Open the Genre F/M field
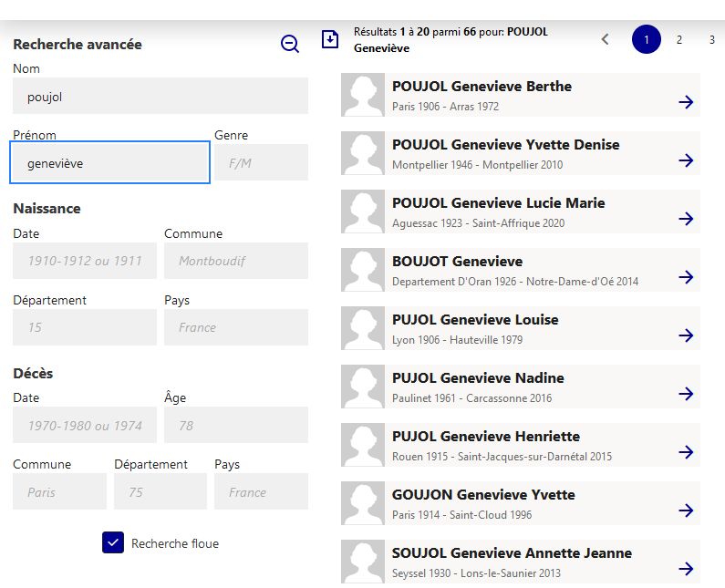 [x=261, y=162]
